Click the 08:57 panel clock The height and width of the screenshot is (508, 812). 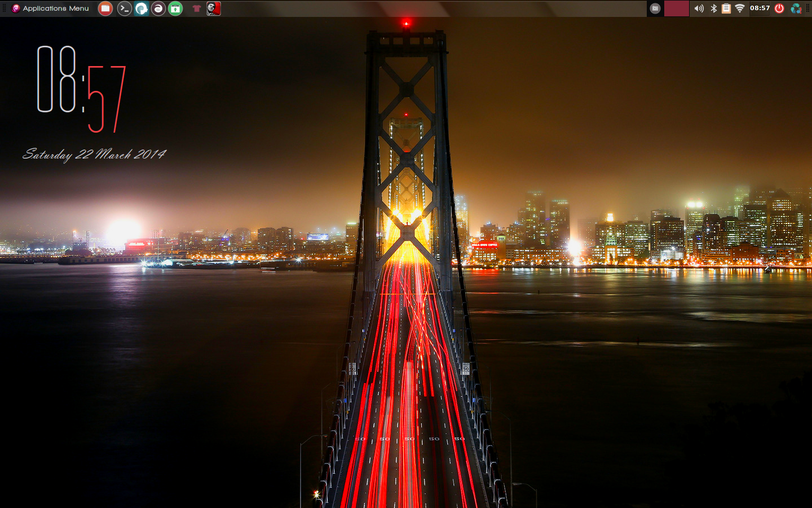click(x=760, y=8)
